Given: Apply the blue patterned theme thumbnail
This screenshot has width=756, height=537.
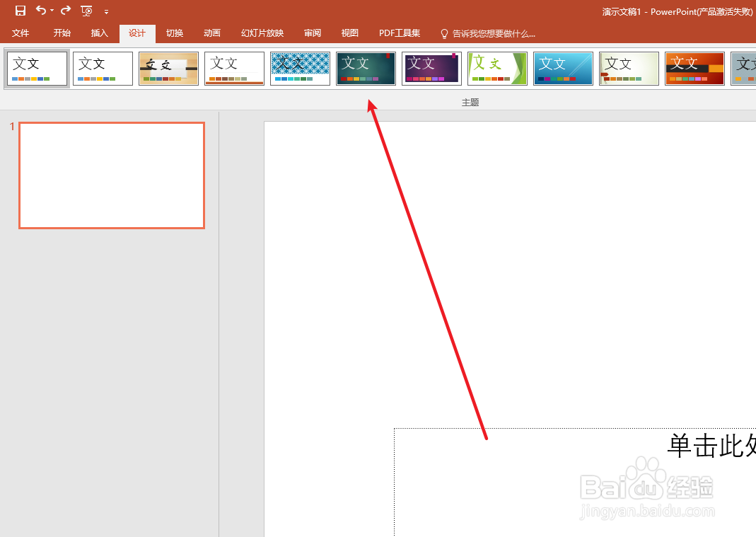Looking at the screenshot, I should point(300,69).
